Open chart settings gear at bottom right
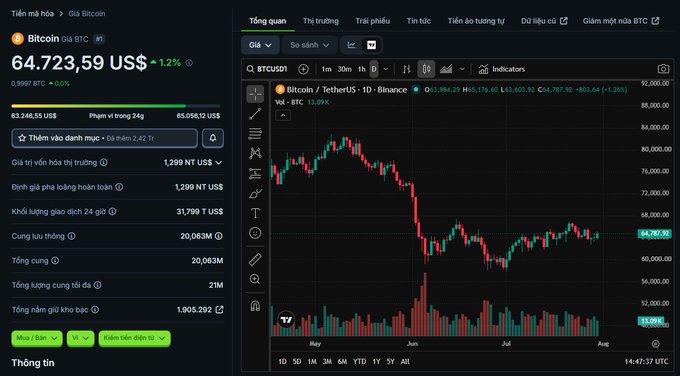The height and width of the screenshot is (376, 680). click(x=656, y=343)
